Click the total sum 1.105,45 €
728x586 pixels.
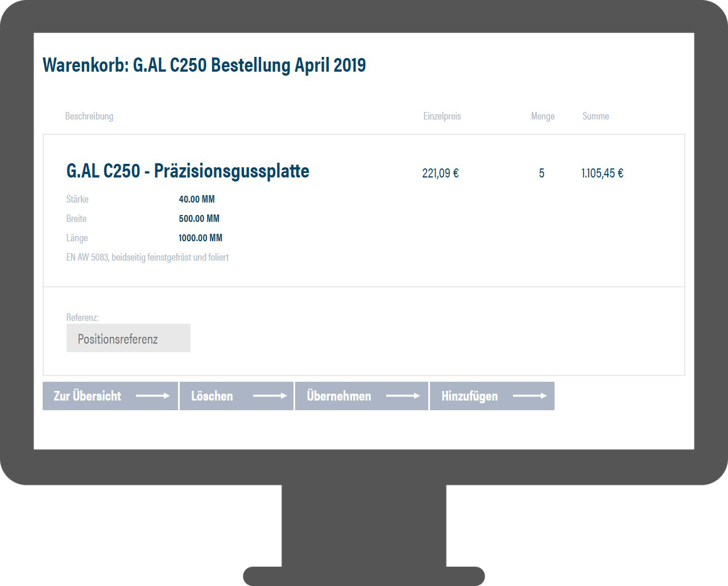click(x=602, y=173)
